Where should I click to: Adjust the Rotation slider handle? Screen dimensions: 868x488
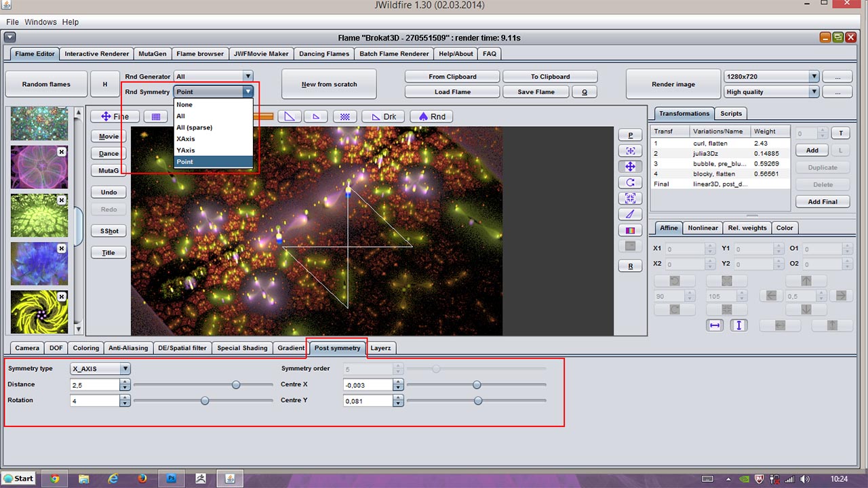[x=205, y=401]
